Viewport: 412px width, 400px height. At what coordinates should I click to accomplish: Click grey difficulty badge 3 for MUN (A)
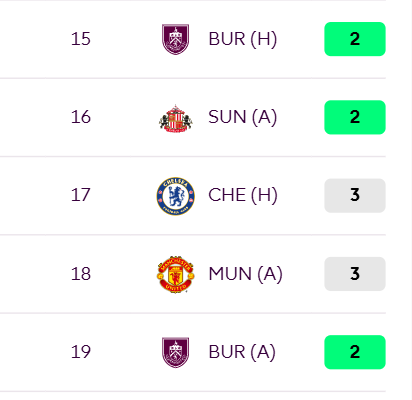pos(355,274)
